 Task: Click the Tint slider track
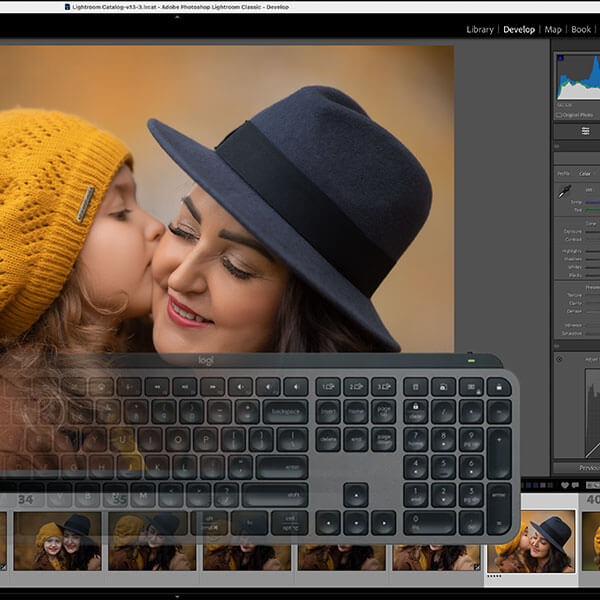coord(593,210)
